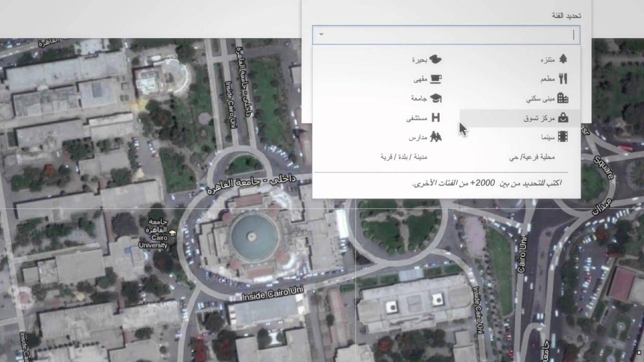Pick the cafe coffee cup icon

pos(435,79)
